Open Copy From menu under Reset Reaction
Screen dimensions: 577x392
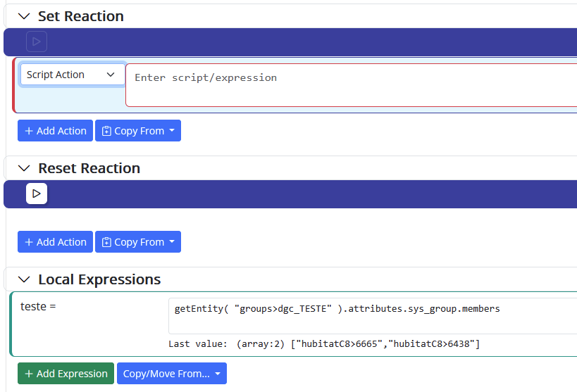tap(138, 241)
